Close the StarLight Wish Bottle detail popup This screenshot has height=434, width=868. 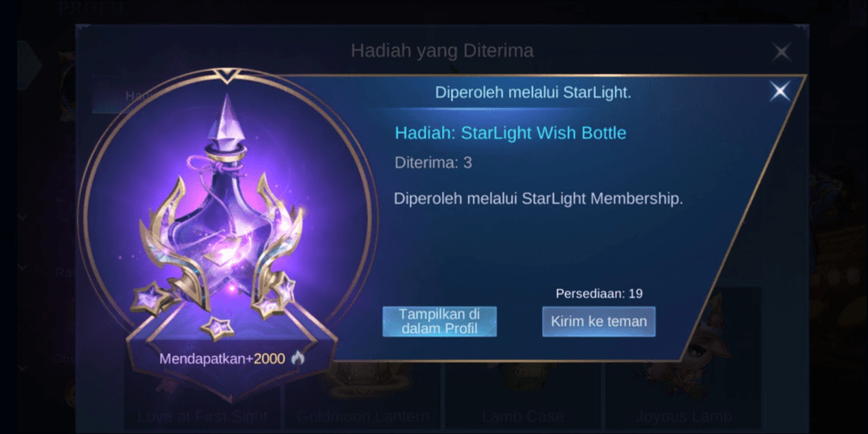tap(780, 91)
